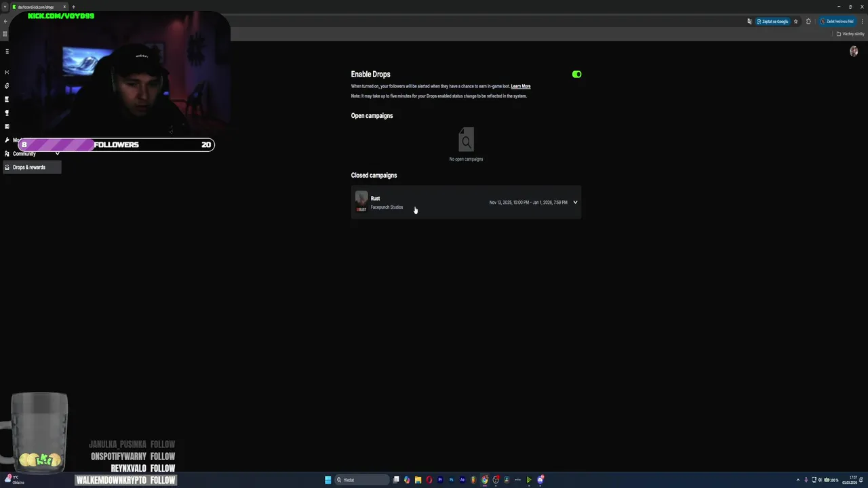The image size is (868, 488).
Task: Open the tab search dropdown arrow
Action: [x=5, y=7]
